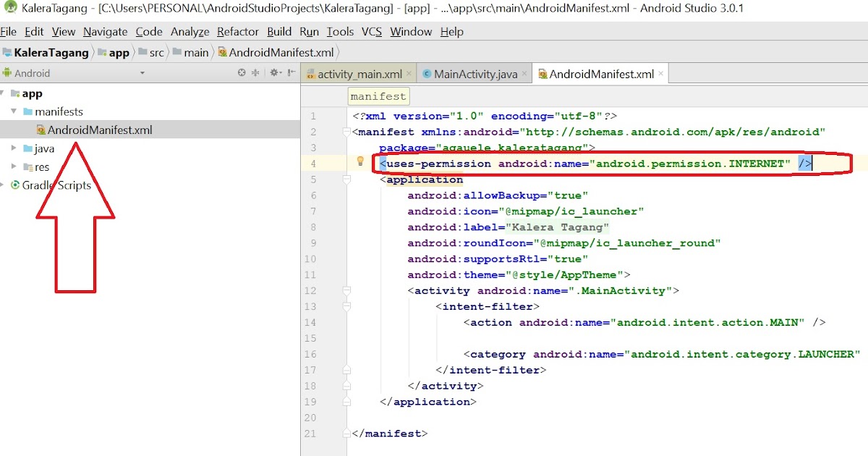Viewport: 868px width, 456px height.
Task: Click android:allowBackup attribute on line 6
Action: coord(474,195)
